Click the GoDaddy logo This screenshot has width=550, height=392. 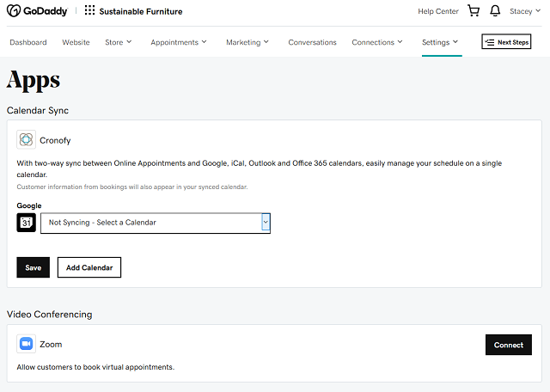point(37,11)
